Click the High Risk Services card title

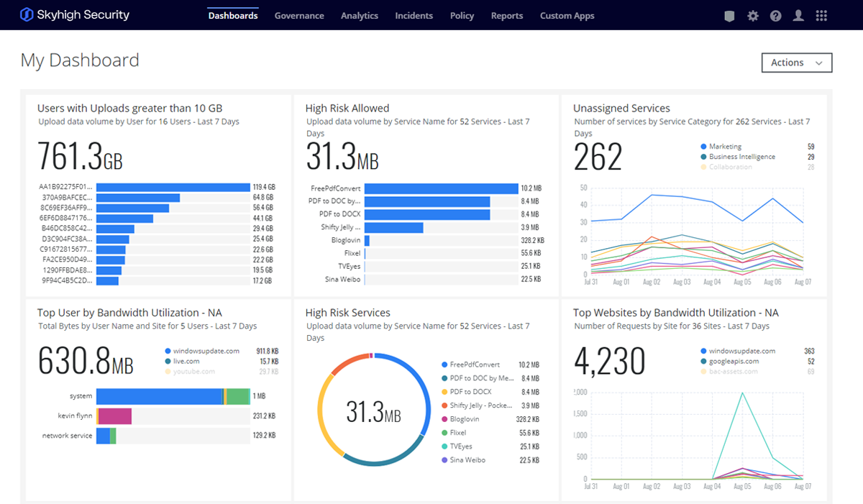coord(347,313)
